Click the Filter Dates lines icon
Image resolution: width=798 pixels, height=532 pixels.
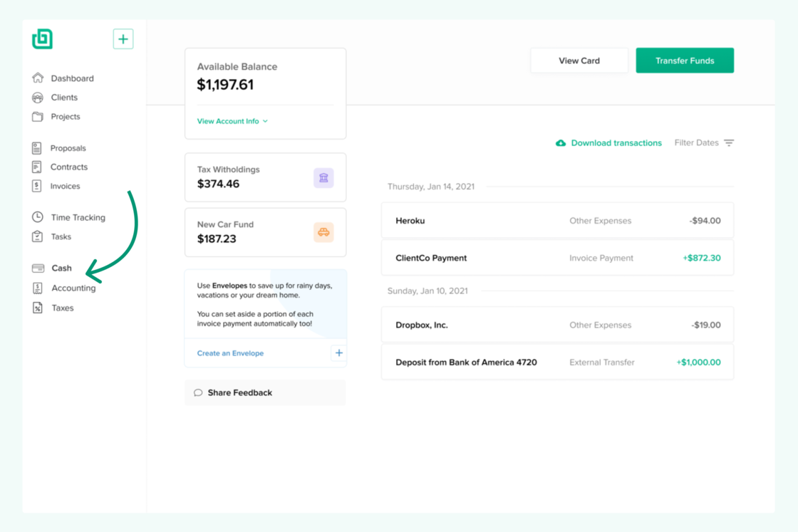coord(729,143)
